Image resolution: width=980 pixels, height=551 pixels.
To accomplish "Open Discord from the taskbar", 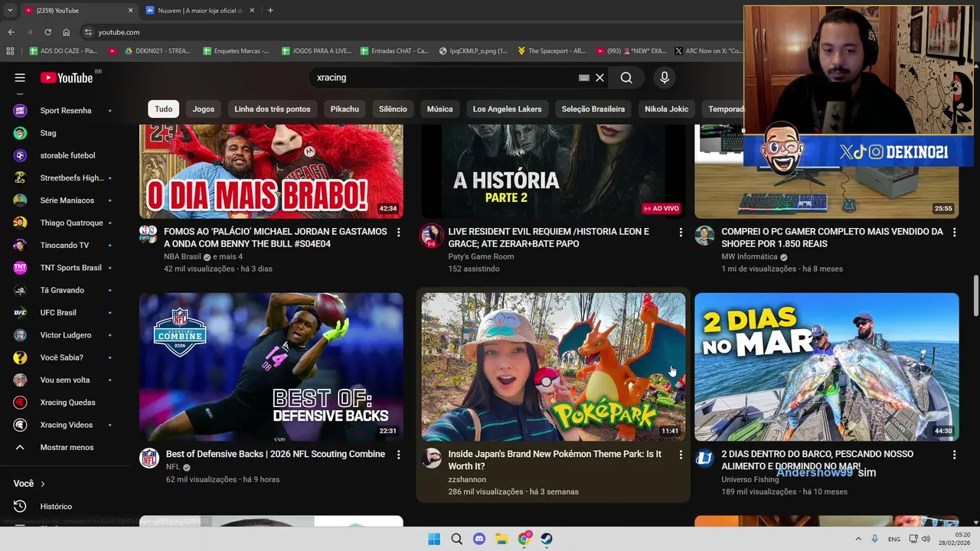I will pyautogui.click(x=479, y=539).
